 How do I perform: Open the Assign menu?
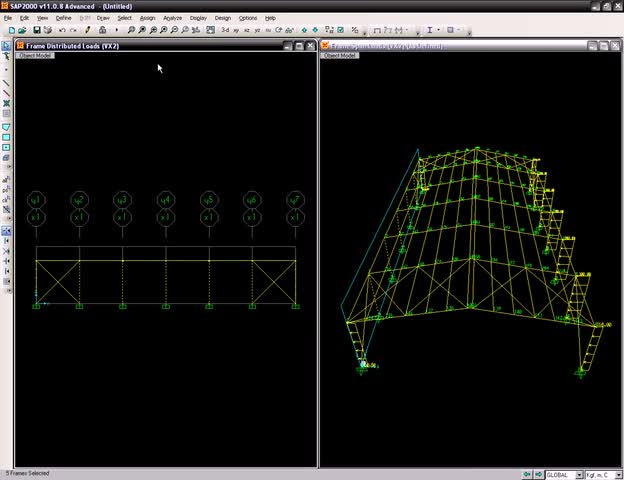coord(147,18)
